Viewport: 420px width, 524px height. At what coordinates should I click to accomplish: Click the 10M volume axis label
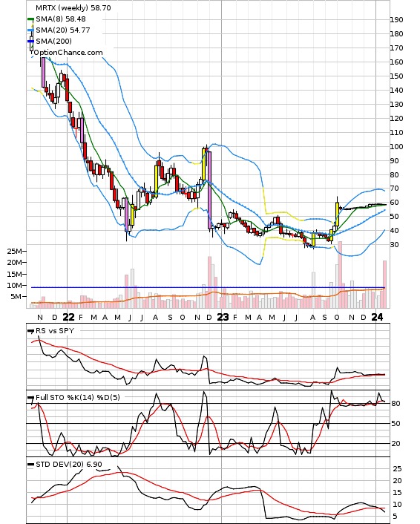(15, 286)
